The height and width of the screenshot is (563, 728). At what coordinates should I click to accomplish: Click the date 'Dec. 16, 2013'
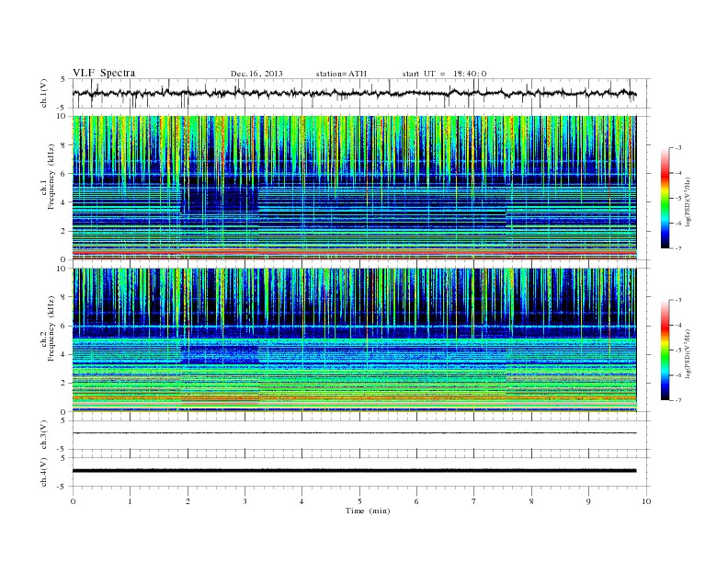[256, 74]
